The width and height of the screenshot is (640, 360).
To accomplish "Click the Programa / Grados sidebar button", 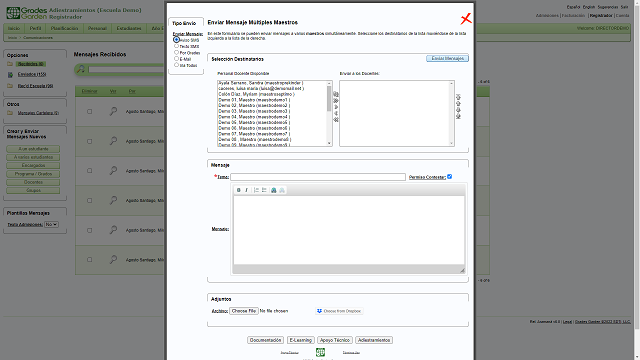I will [x=33, y=174].
